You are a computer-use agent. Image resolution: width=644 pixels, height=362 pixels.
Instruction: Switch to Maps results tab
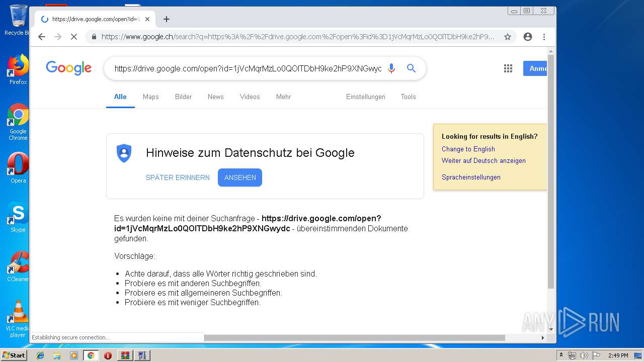coord(150,97)
